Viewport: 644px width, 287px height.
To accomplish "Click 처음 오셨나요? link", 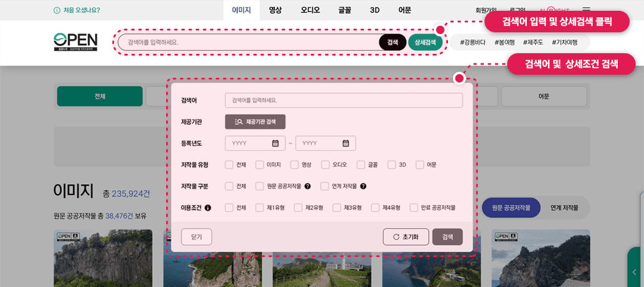I will click(82, 10).
